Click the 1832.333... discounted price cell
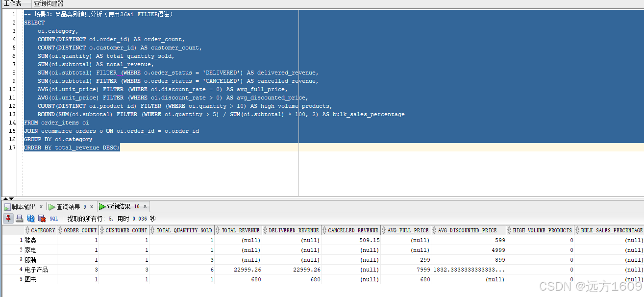This screenshot has height=297, width=644. (469, 270)
